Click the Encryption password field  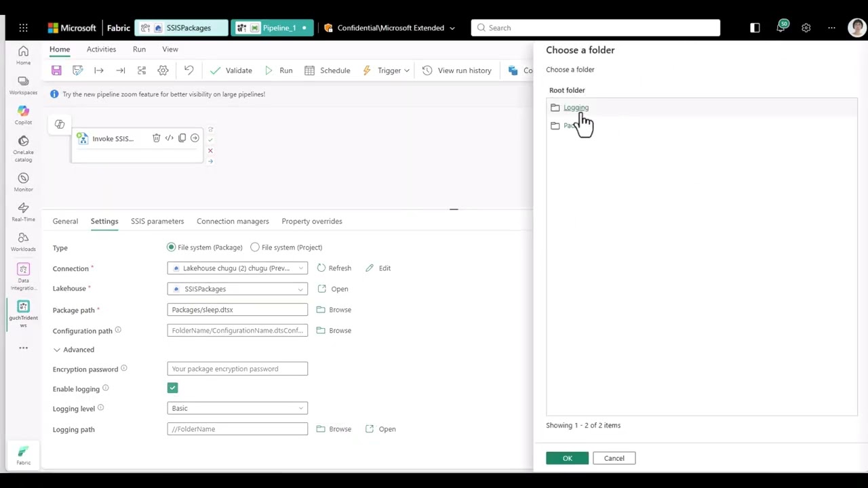pyautogui.click(x=237, y=369)
